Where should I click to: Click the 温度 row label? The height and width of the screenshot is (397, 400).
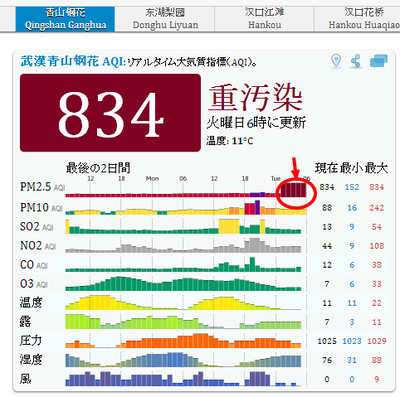pyautogui.click(x=31, y=303)
